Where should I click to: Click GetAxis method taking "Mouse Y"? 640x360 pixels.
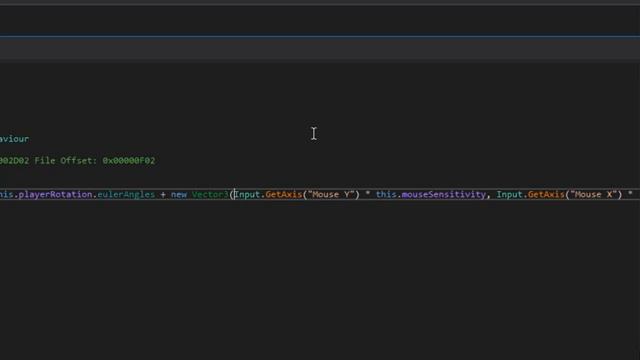(x=284, y=195)
